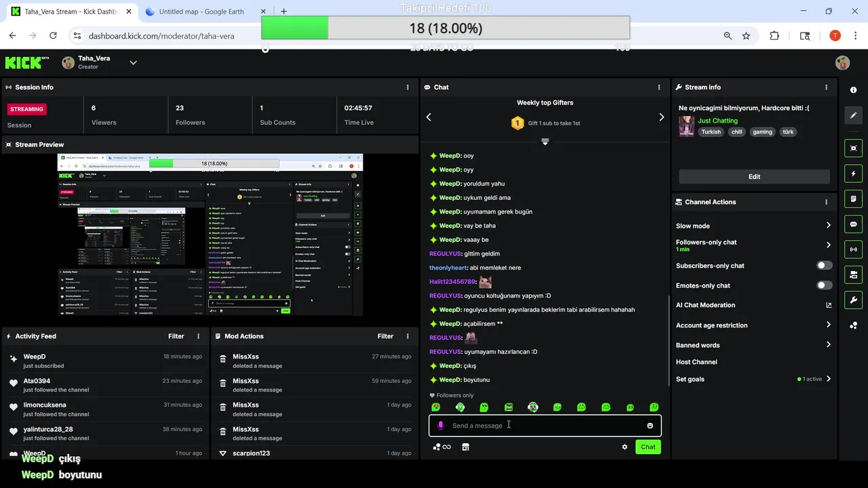Screen dimensions: 868x488
Task: Click Chrome extensions puzzle icon
Action: pos(774,36)
